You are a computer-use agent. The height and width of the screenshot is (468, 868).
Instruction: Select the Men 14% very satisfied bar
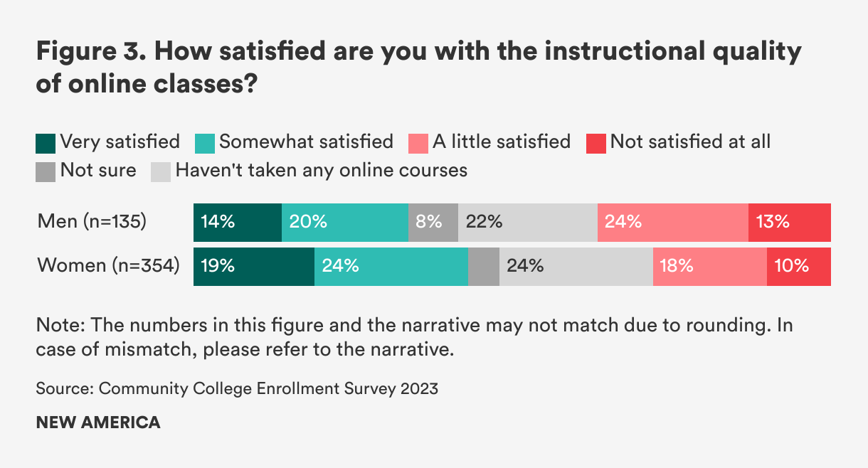[x=238, y=222]
